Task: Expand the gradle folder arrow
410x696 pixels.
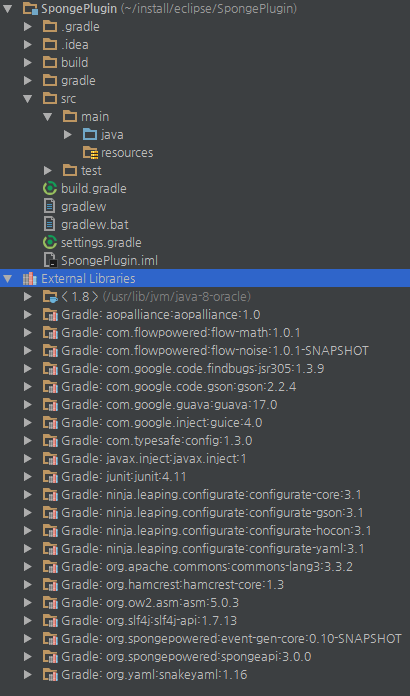Action: (x=28, y=81)
